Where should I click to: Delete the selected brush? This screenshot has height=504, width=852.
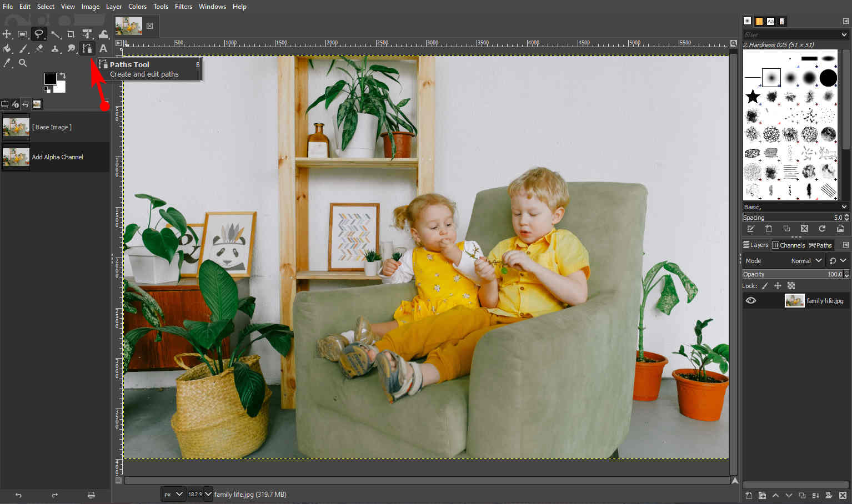click(x=804, y=229)
